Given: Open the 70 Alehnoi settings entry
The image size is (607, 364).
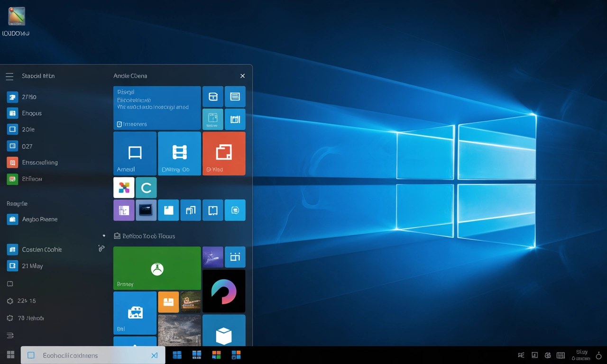Looking at the screenshot, I should click(25, 318).
